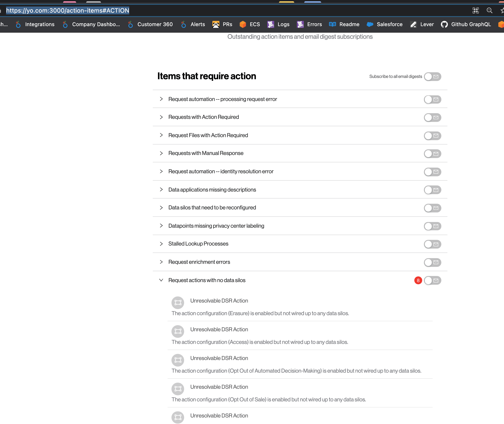Click the Erasure DSR action silo icon

point(178,302)
